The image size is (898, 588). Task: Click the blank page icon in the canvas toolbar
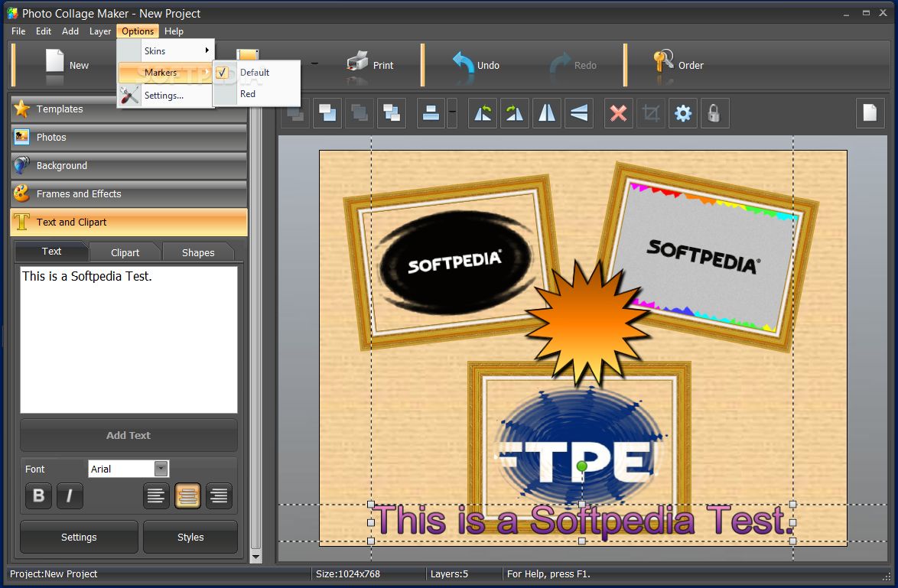(x=870, y=113)
